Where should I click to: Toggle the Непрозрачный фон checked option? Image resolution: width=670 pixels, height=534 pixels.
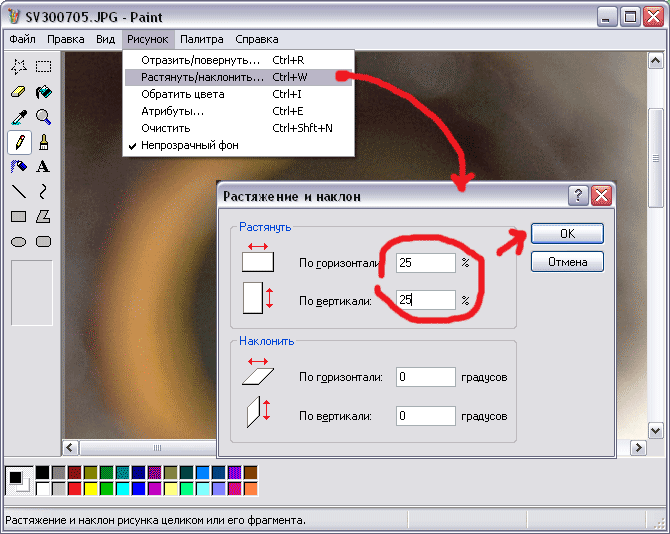[x=189, y=145]
